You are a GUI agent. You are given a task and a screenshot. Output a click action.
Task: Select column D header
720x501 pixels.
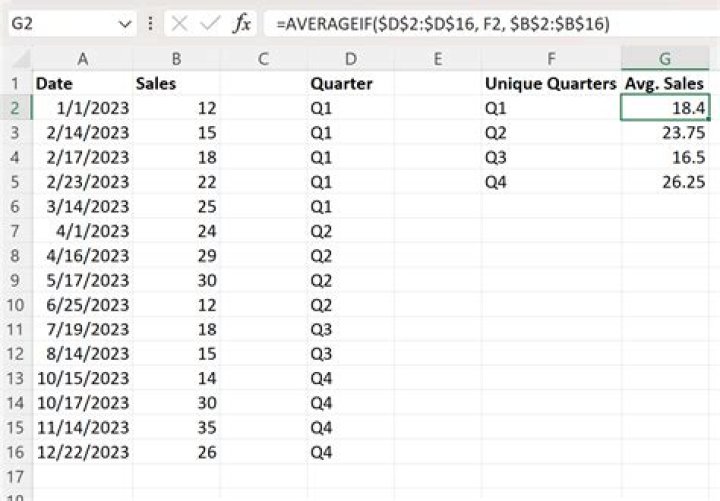(x=350, y=59)
